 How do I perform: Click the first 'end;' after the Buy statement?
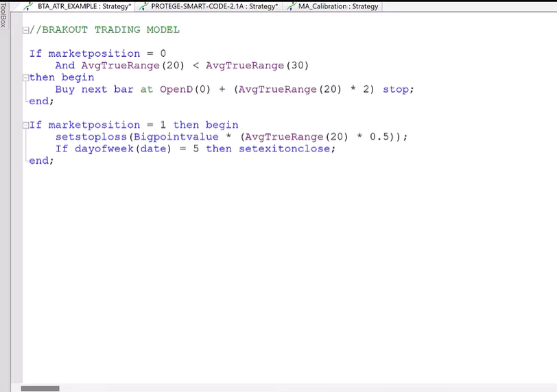coord(41,101)
